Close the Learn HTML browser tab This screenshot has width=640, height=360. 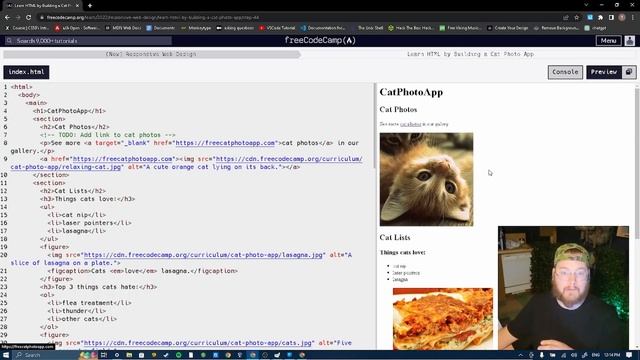(77, 6)
